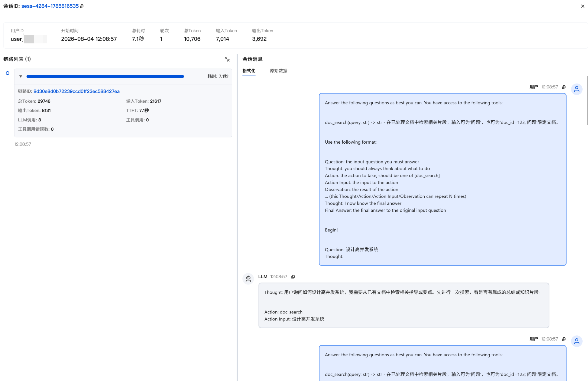The height and width of the screenshot is (381, 588).
Task: Select the trace timeline circle marker
Action: click(8, 73)
